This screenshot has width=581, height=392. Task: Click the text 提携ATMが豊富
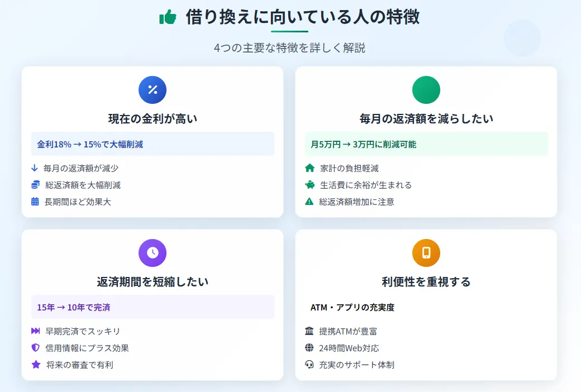(348, 331)
